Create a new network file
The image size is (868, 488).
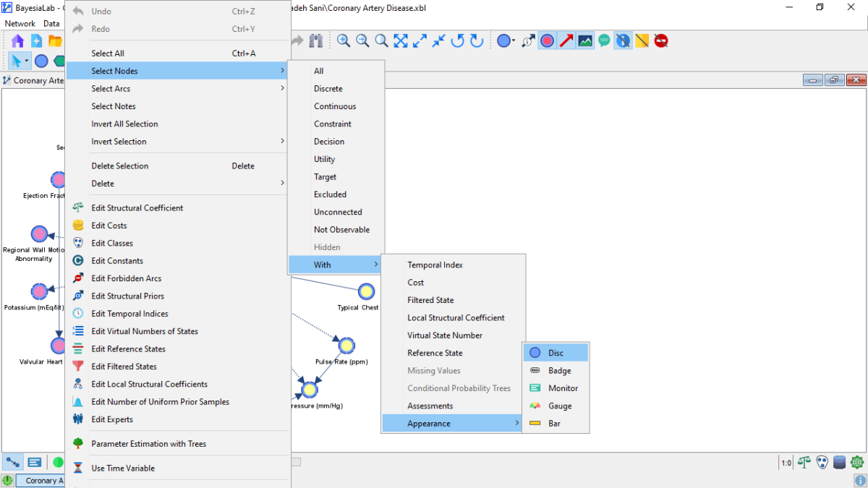[36, 40]
